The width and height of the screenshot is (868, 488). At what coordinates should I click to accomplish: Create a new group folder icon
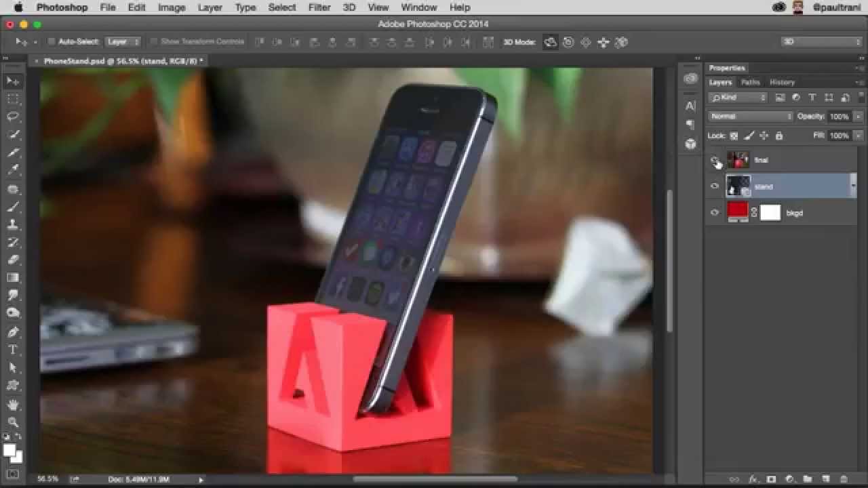(808, 479)
